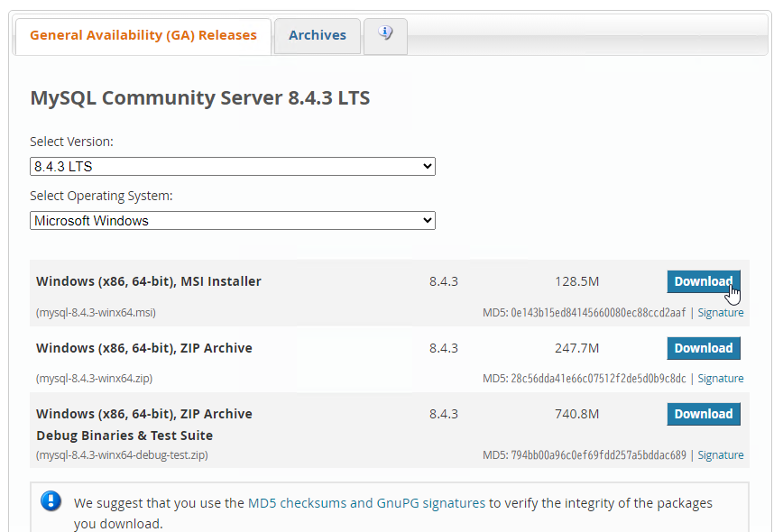Click the filename (mysql-8.4.3-winx64.msi)
The image size is (783, 532).
tap(96, 313)
